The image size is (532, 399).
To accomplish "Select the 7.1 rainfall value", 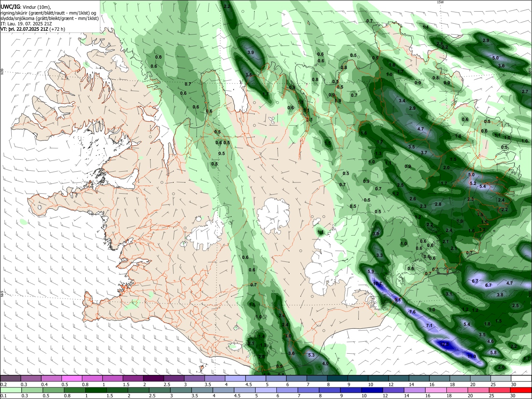I will click(429, 325).
